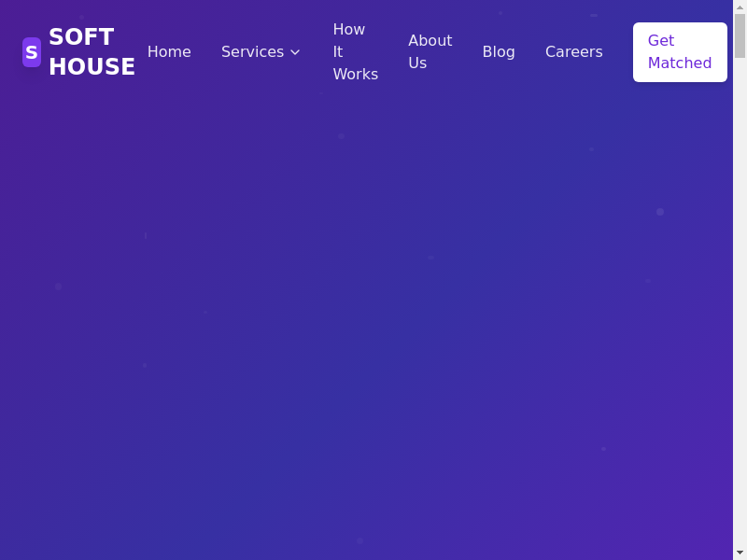This screenshot has height=560, width=747.
Task: Visit the Blog section
Action: click(499, 52)
